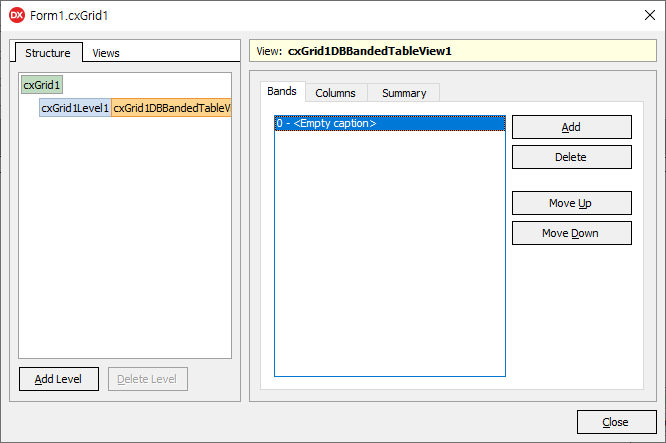
Task: Select the cxGrid1DBBandedTableView node
Action: (171, 108)
